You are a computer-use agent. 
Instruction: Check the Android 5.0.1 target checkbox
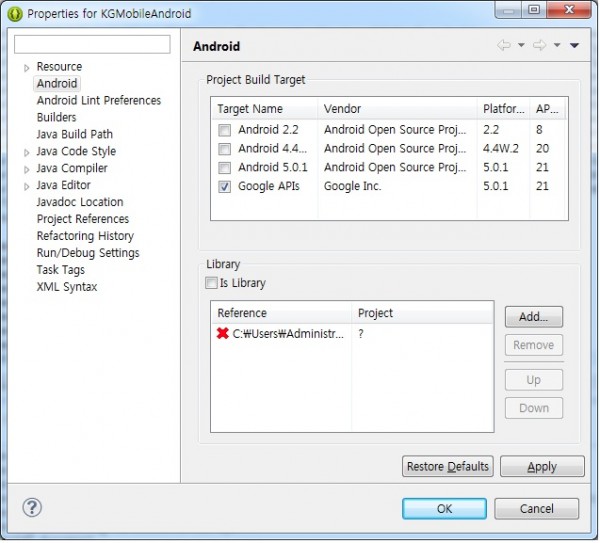point(224,168)
